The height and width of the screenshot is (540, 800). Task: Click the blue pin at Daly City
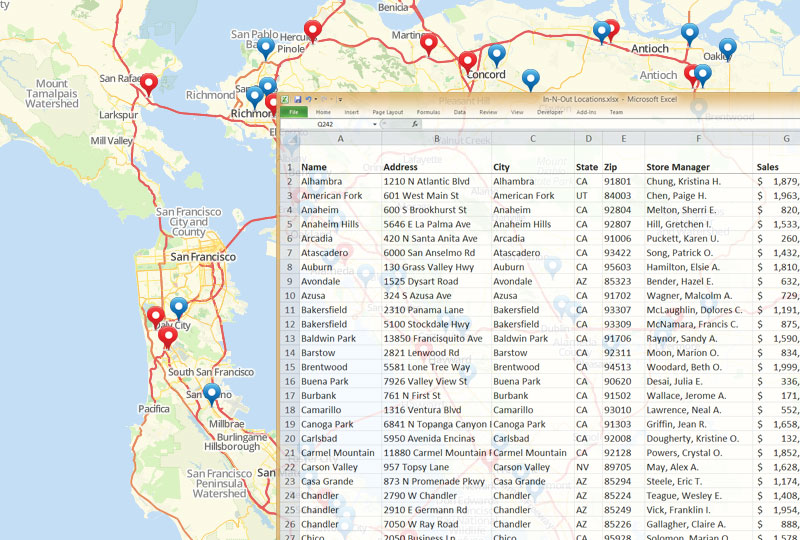click(x=179, y=307)
